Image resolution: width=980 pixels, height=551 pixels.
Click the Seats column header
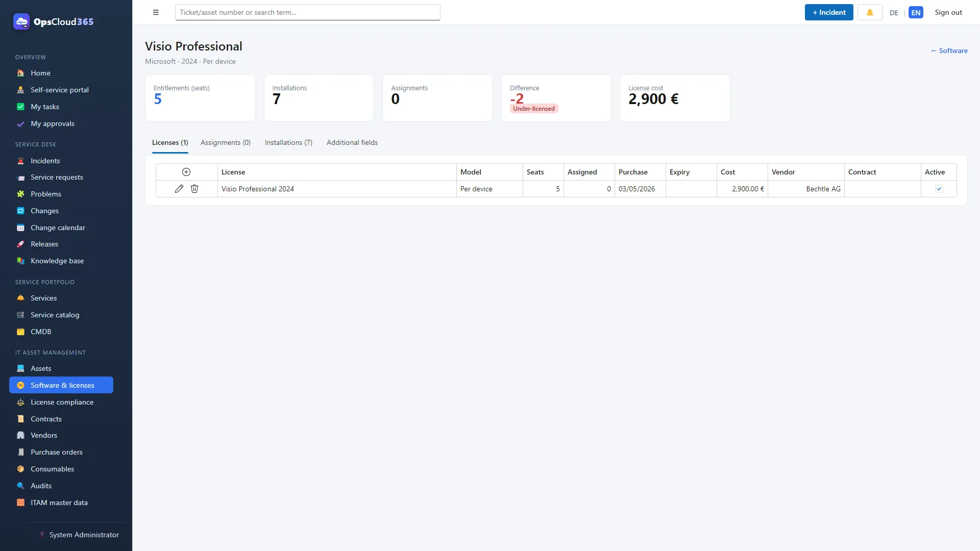pos(543,172)
